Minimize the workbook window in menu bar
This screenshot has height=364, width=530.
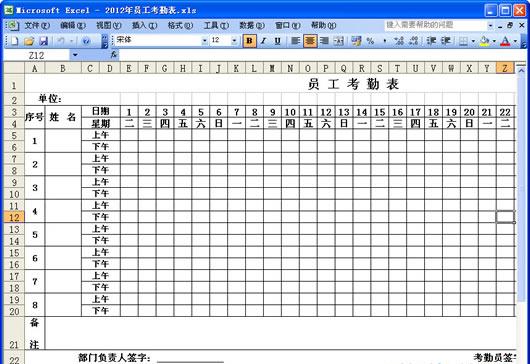click(x=500, y=25)
